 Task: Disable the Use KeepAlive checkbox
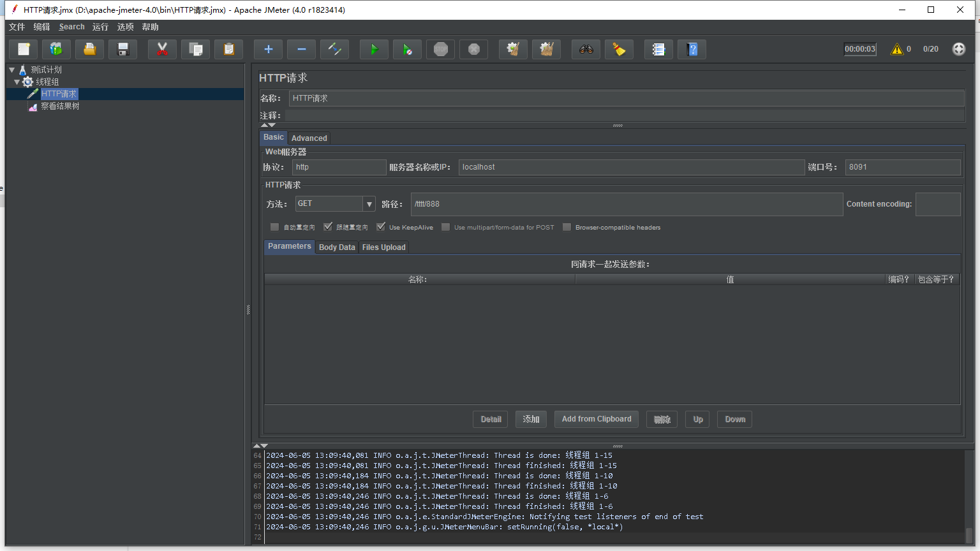(381, 227)
